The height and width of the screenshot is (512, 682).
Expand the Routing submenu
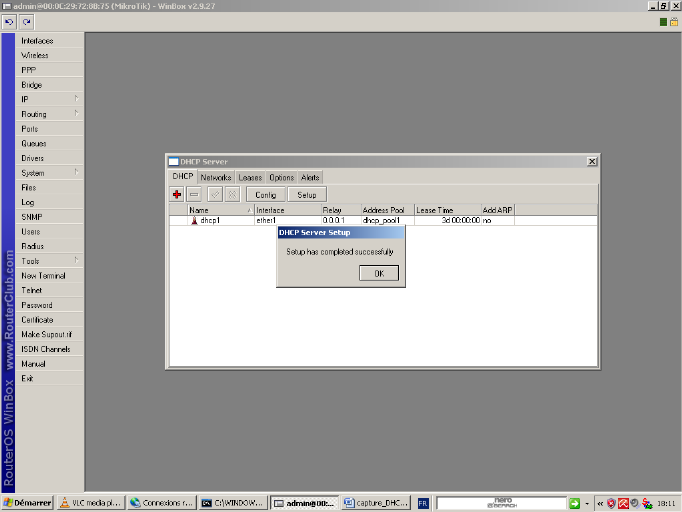(49, 114)
